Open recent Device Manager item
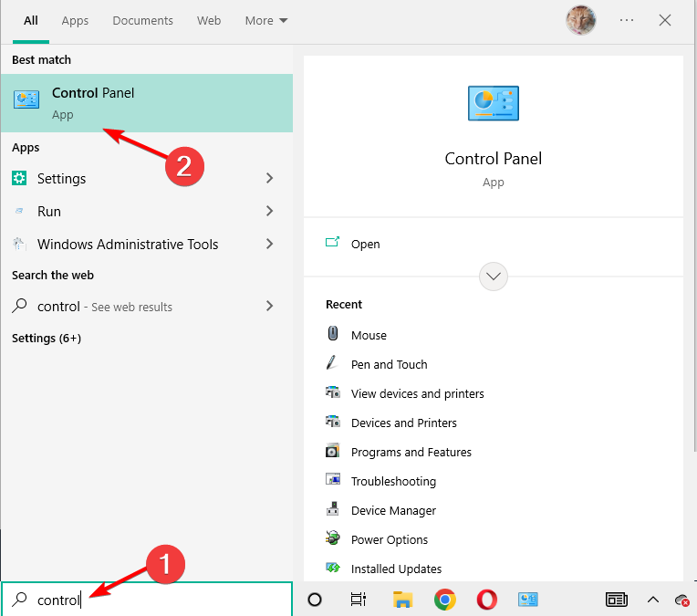 click(x=393, y=510)
